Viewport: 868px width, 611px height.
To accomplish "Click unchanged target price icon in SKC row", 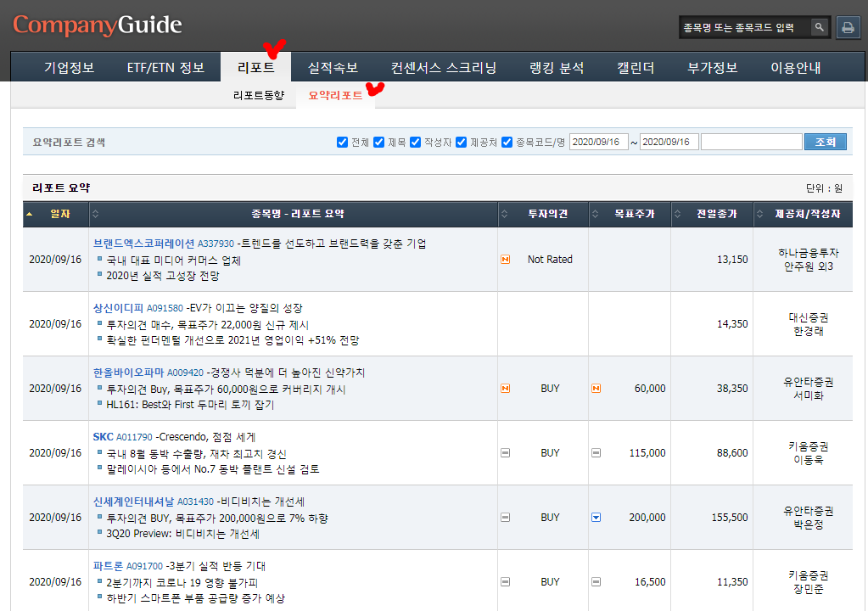I will 596,453.
